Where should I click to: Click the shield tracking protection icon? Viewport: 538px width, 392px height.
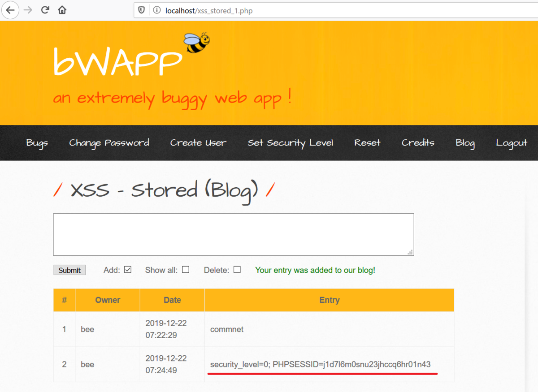(142, 10)
